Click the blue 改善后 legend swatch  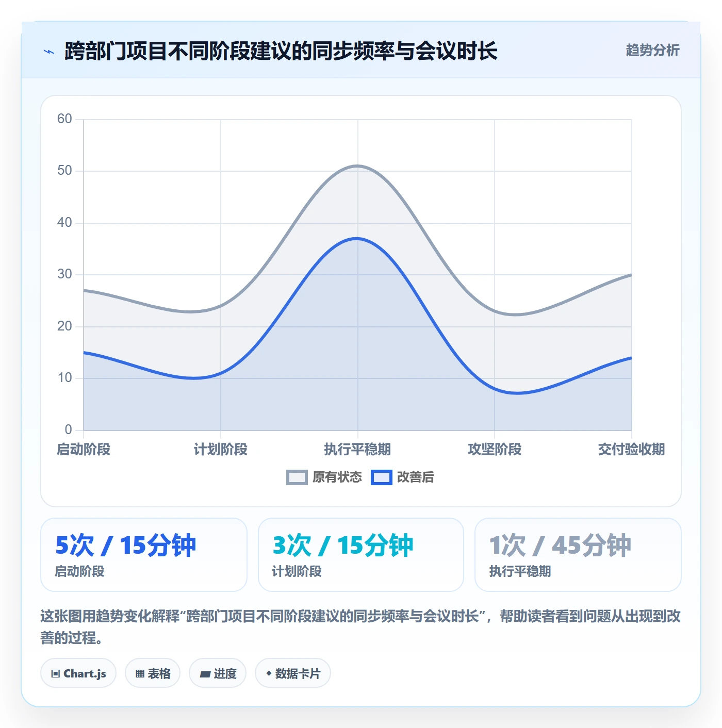(382, 477)
